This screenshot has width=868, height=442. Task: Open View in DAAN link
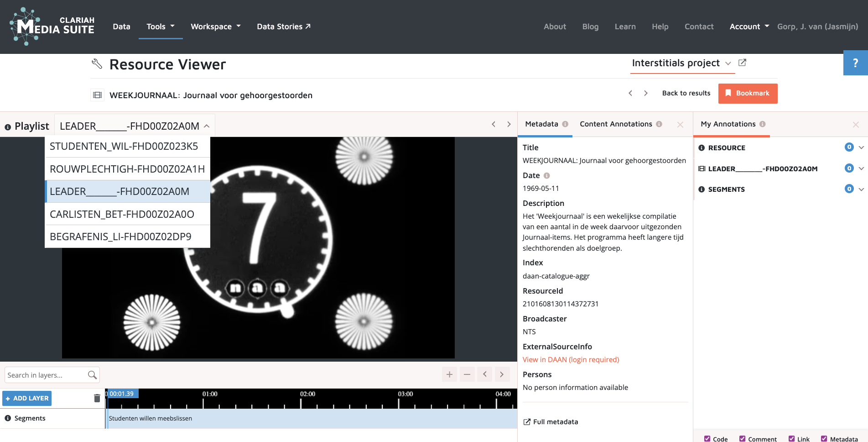pos(571,360)
